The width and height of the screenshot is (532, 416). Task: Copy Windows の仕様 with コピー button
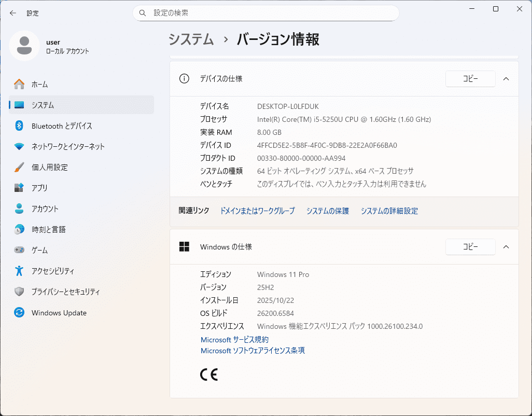coord(470,247)
